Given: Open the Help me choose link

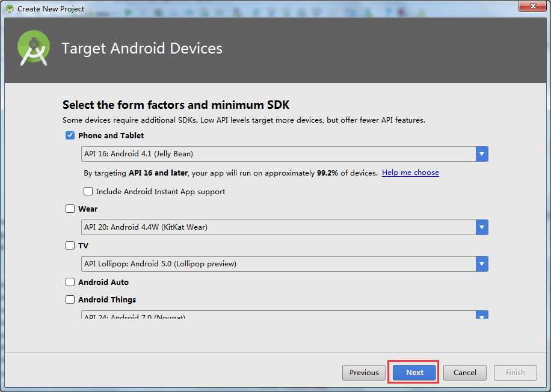Looking at the screenshot, I should tap(410, 173).
